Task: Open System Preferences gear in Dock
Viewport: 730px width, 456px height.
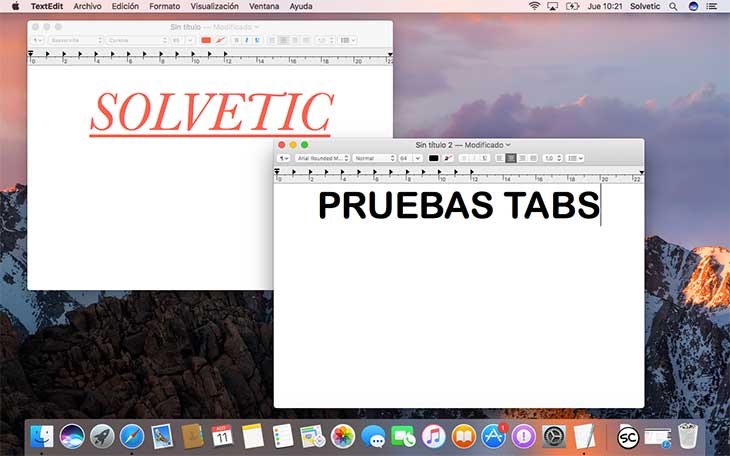Action: tap(554, 436)
